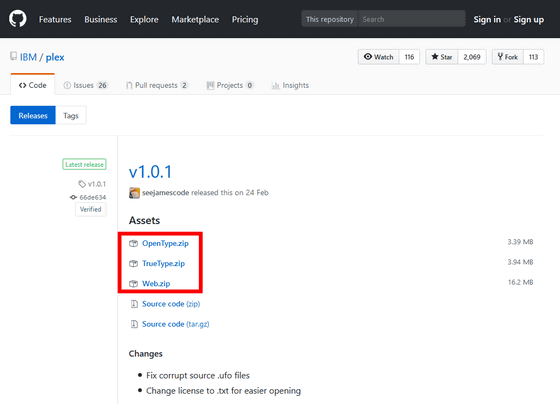This screenshot has height=404, width=560.
Task: Switch to the Code tab
Action: [32, 85]
